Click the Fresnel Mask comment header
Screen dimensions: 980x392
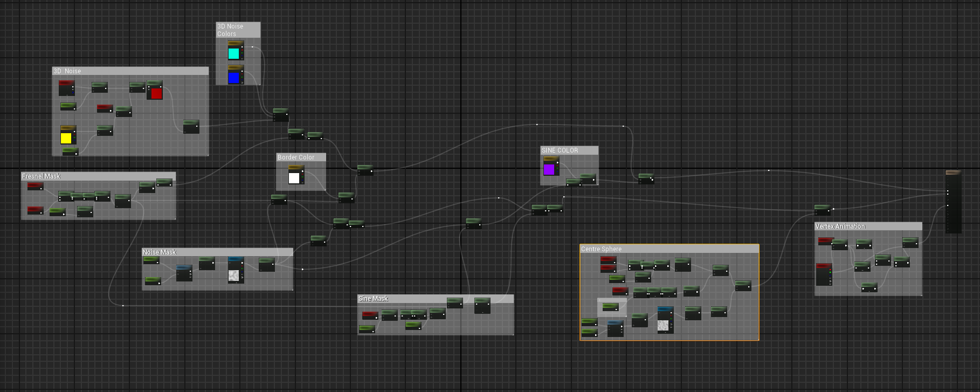pos(98,176)
